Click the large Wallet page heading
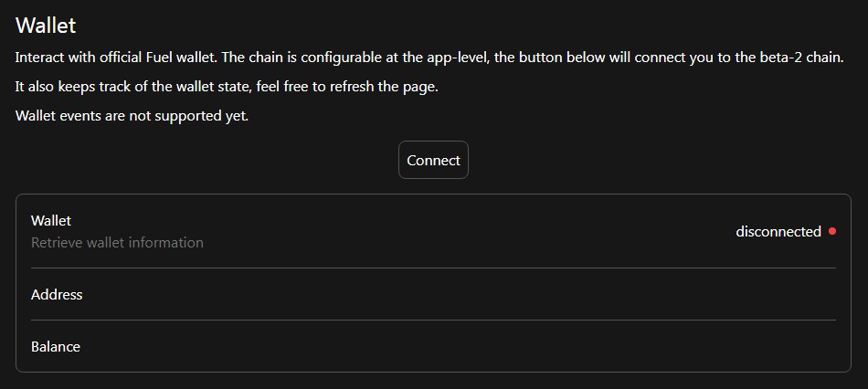The image size is (868, 389). (x=46, y=25)
